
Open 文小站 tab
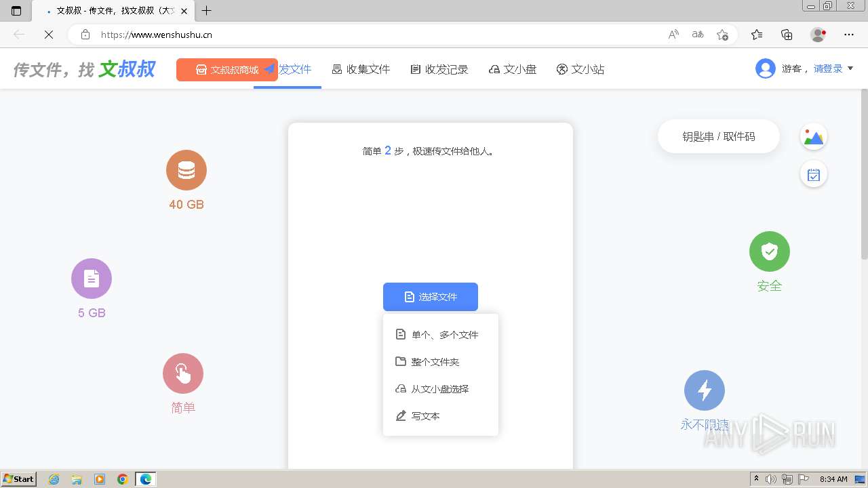(580, 69)
